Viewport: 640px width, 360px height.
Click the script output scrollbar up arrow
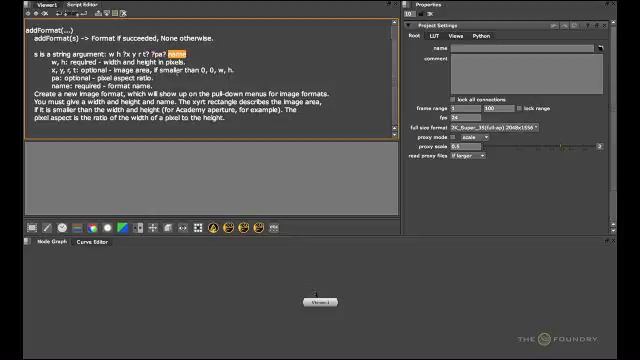[394, 22]
